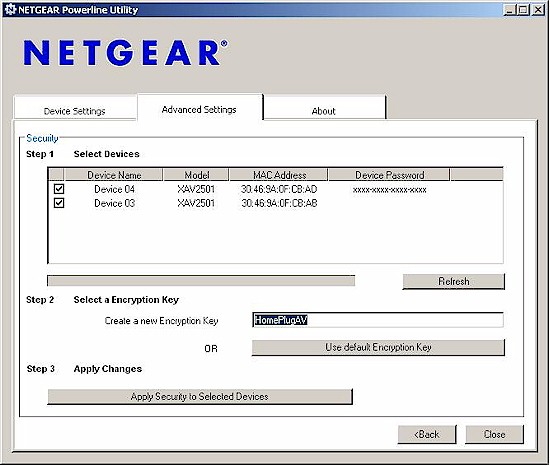Click the Refresh button

click(454, 281)
